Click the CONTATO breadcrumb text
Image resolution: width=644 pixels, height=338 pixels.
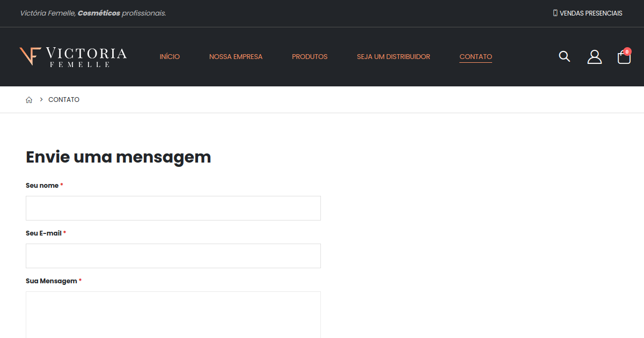point(64,100)
